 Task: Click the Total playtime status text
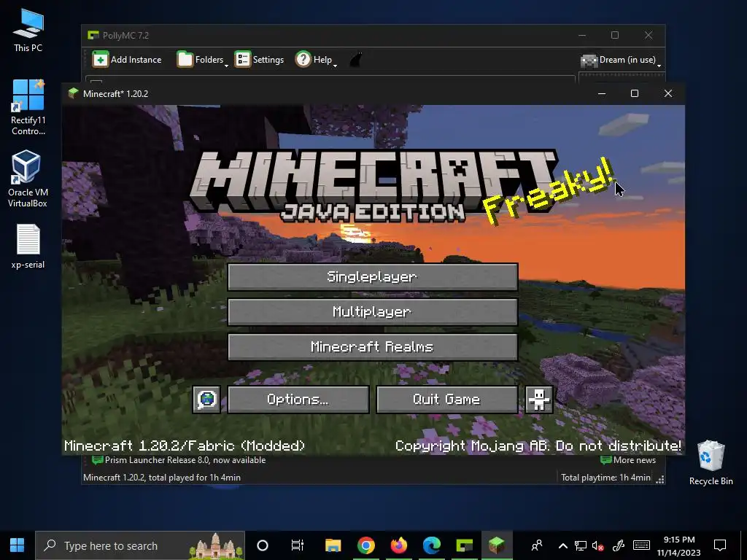(605, 477)
